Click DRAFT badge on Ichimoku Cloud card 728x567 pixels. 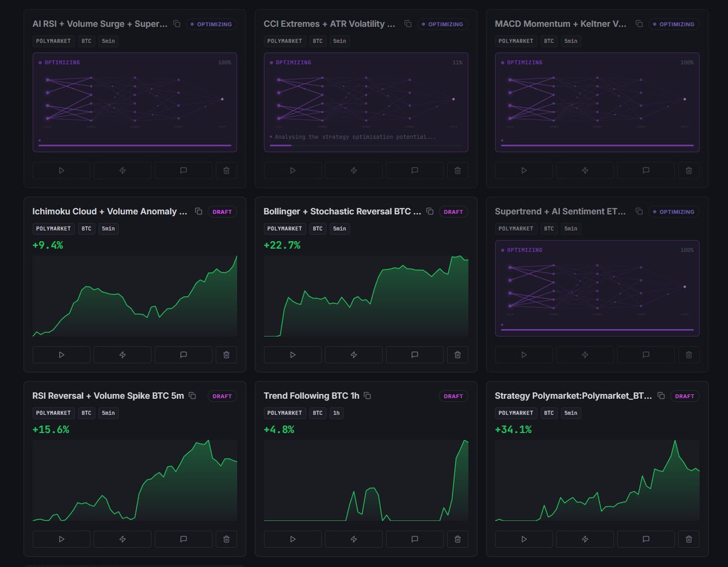click(222, 212)
